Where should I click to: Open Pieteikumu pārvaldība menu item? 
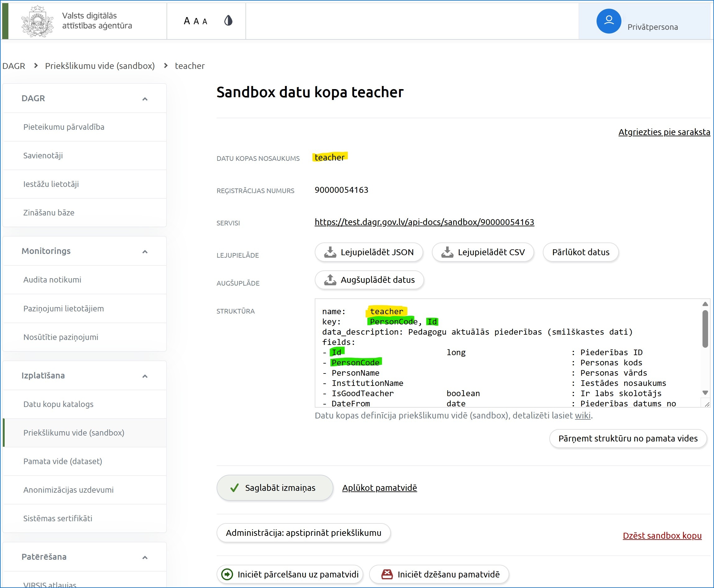[x=85, y=127]
